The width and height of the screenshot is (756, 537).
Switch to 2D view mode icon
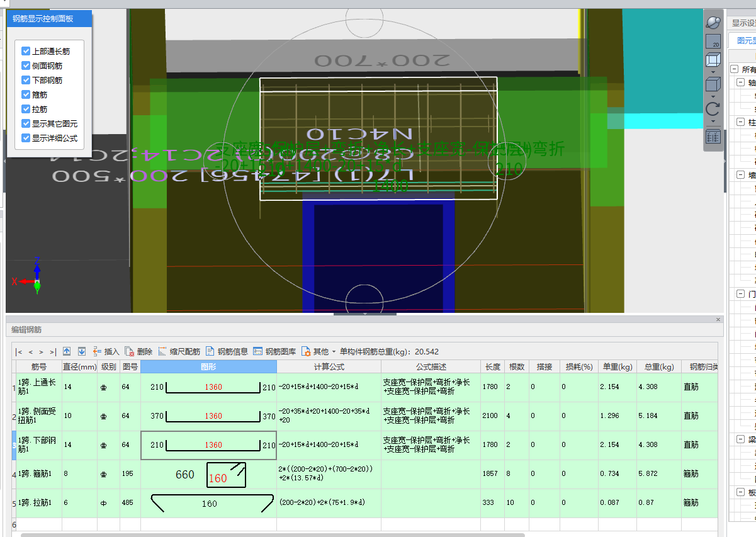[x=713, y=42]
